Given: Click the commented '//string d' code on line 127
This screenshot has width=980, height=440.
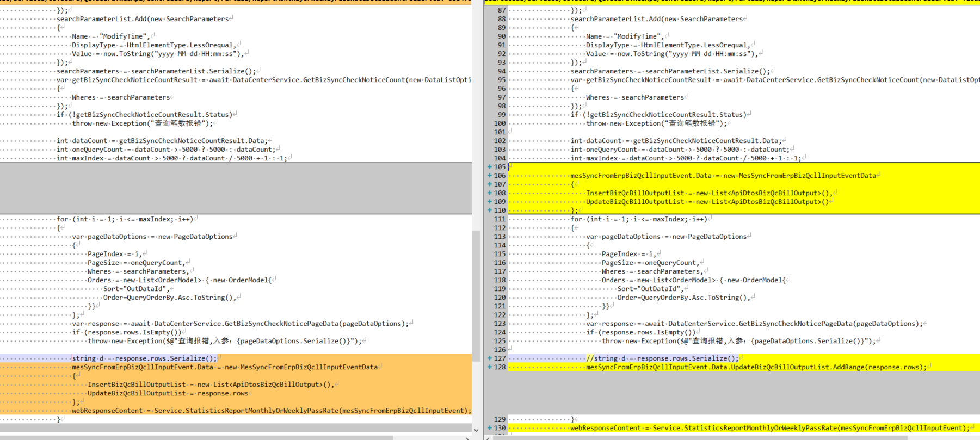Looking at the screenshot, I should 662,358.
